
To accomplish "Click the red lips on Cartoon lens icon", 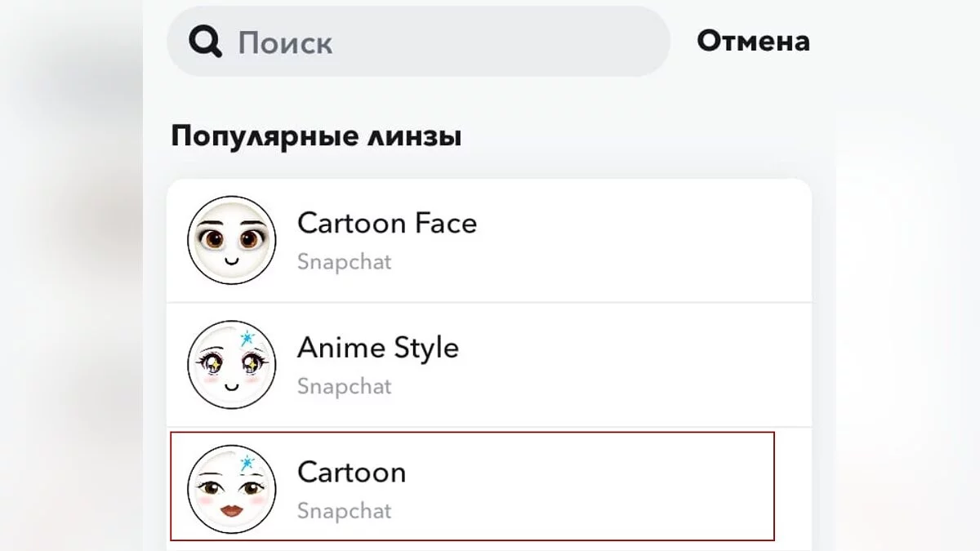I will point(231,511).
